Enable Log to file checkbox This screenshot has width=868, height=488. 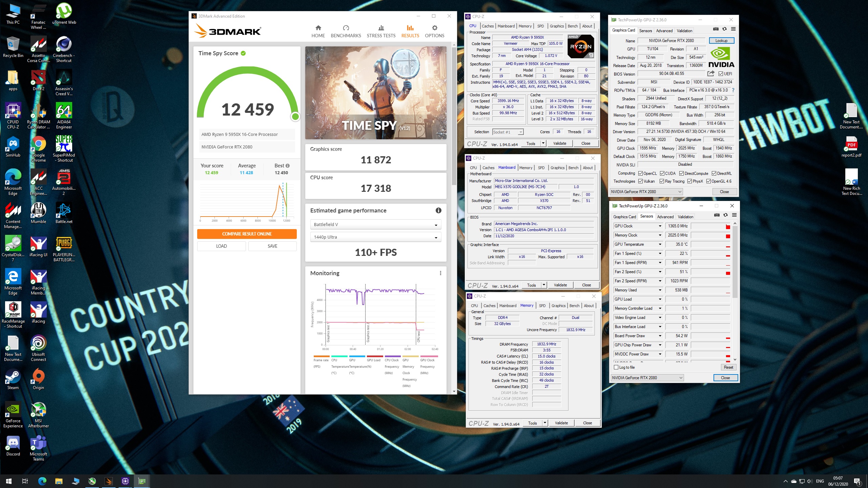pyautogui.click(x=616, y=367)
